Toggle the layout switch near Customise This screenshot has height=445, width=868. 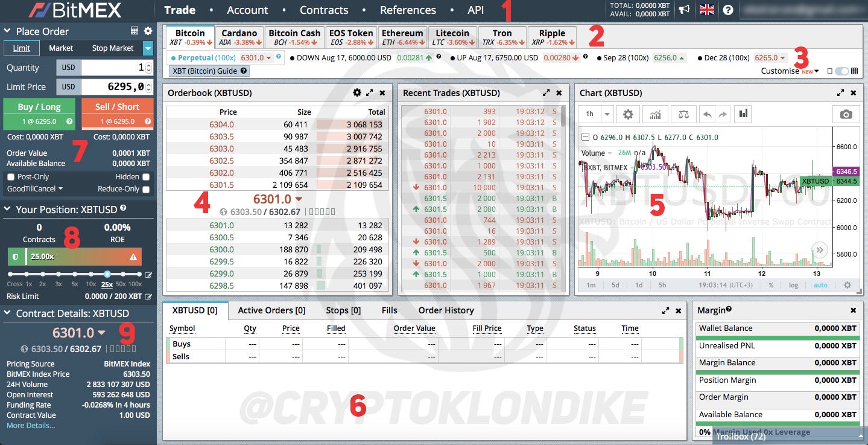coord(843,71)
